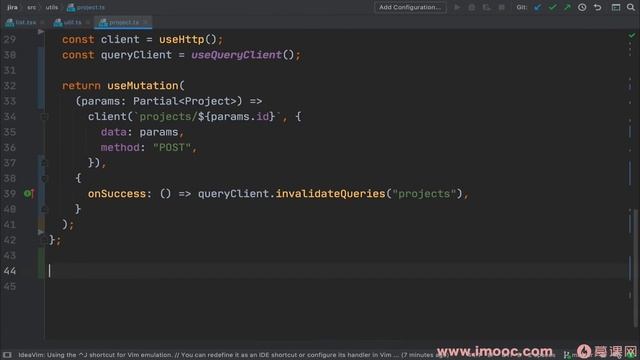Click line number 35 in gutter

(x=10, y=132)
